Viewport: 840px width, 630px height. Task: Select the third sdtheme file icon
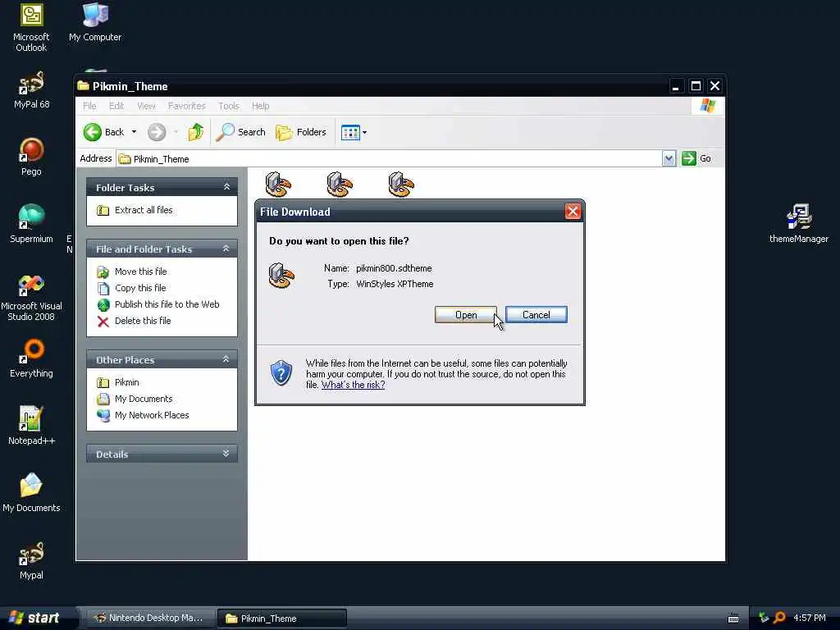tap(401, 185)
